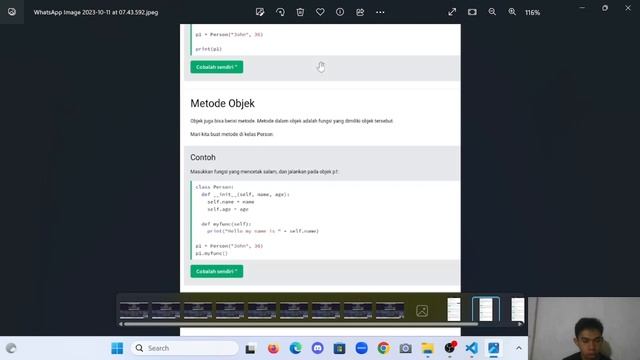Click the file name WhatsApp Image 2023-10-11 title

click(96, 12)
